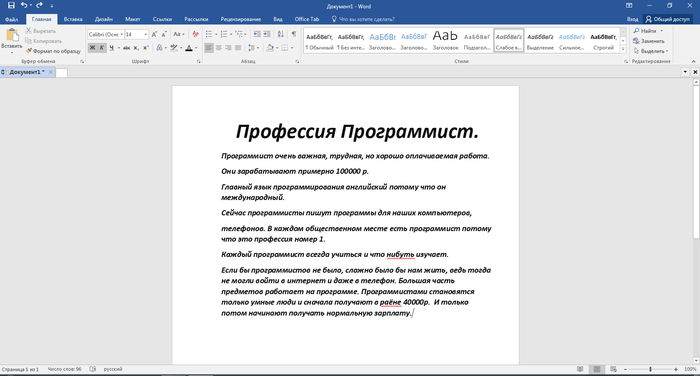
Task: Click the bulleted list icon
Action: tap(209, 34)
